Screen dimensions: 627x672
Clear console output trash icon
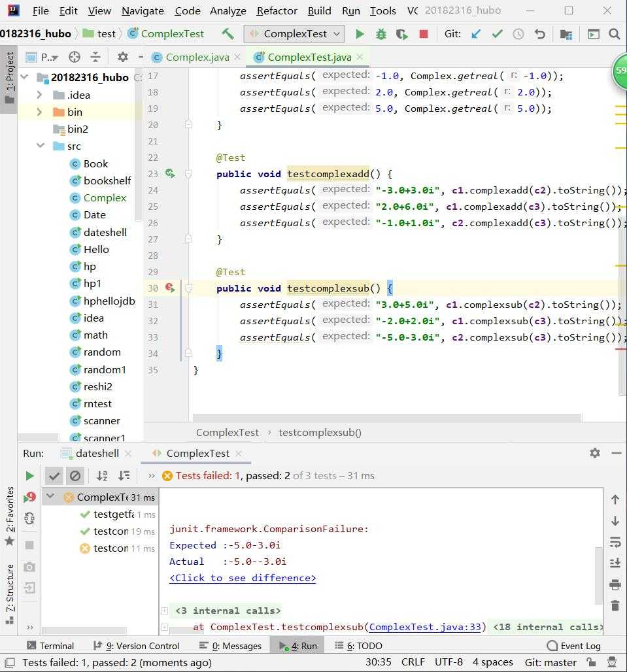[x=615, y=605]
